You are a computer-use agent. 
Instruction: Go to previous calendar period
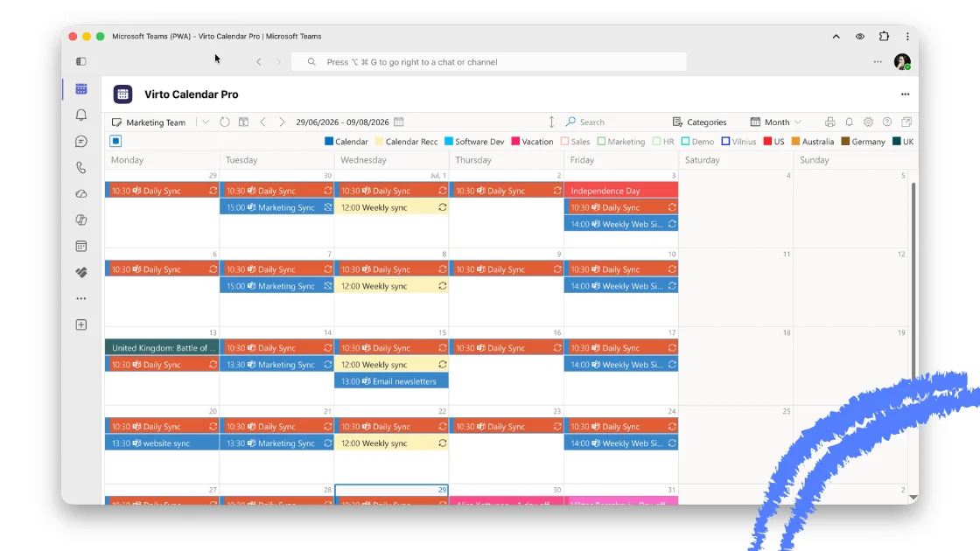[x=263, y=122]
